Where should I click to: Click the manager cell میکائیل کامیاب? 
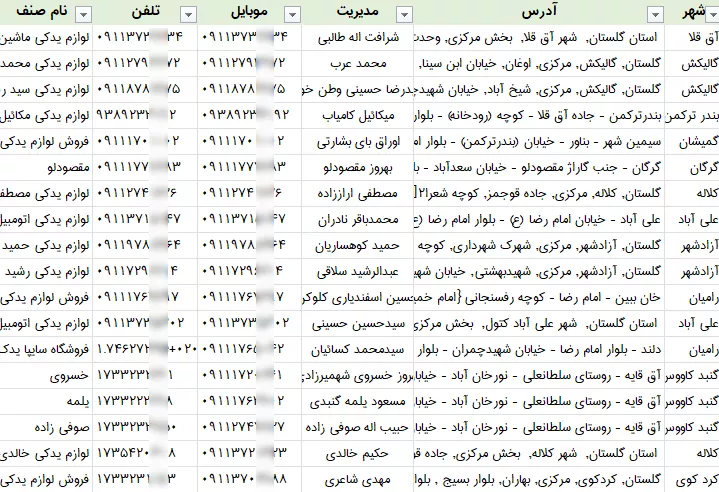tap(358, 116)
